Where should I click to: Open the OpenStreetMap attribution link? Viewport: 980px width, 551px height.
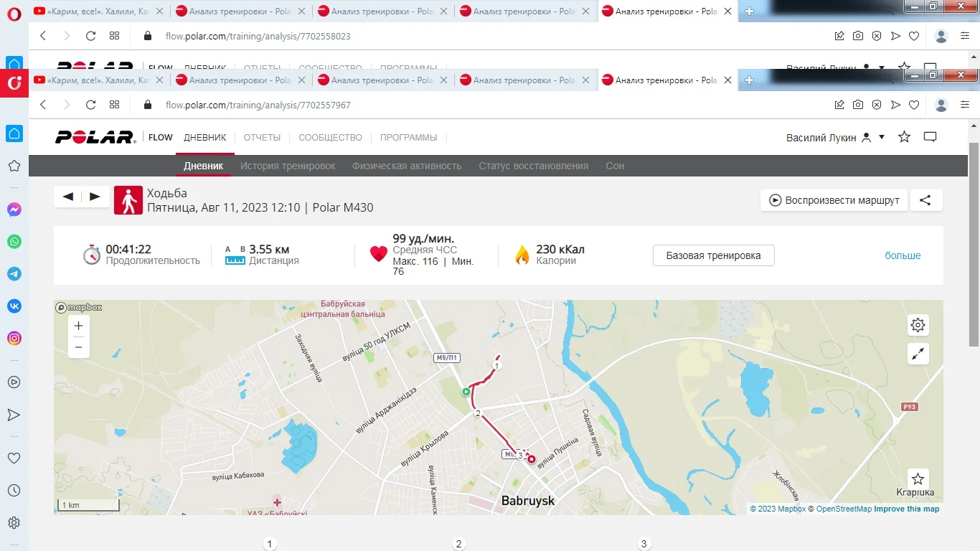pyautogui.click(x=844, y=509)
